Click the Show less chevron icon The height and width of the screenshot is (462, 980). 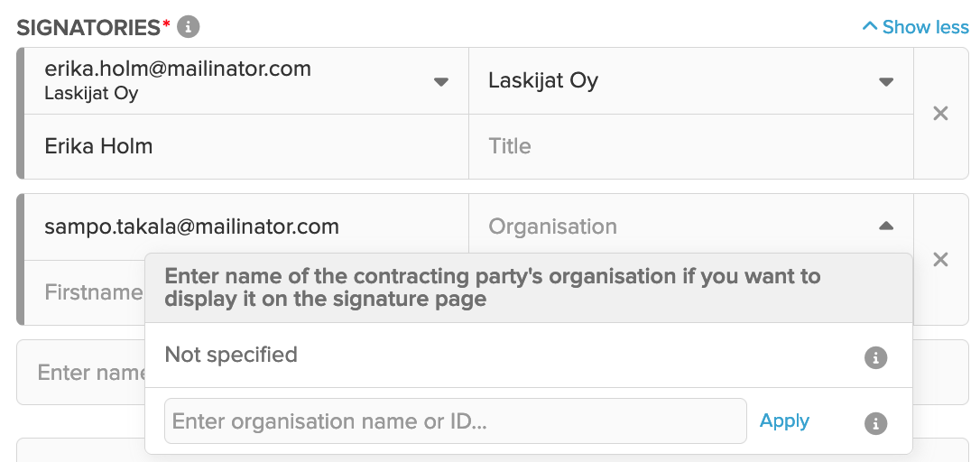click(870, 26)
